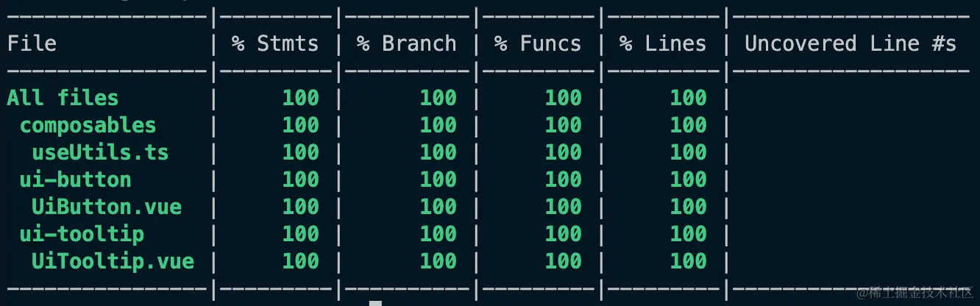980x306 pixels.
Task: Click the % Funcs value for useUtils.ts
Action: [564, 152]
